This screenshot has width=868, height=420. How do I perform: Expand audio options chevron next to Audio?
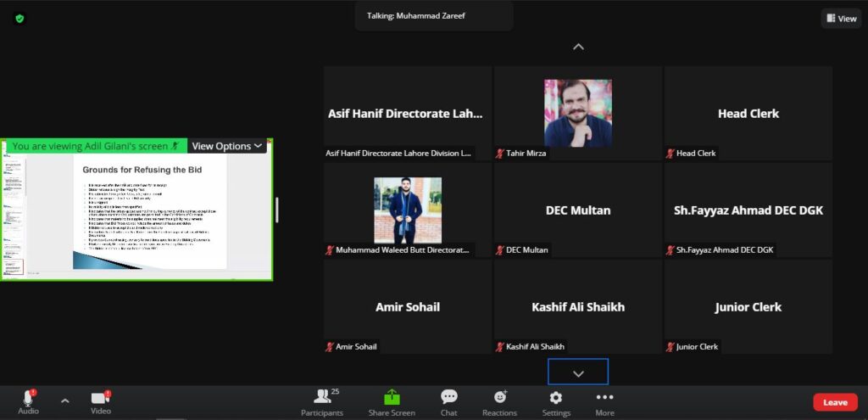(x=65, y=400)
